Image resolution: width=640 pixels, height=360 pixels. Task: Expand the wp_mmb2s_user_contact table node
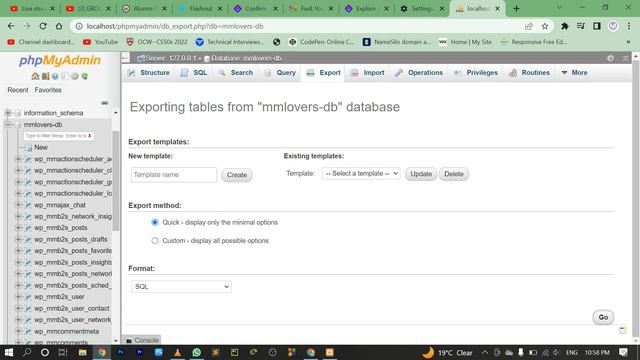click(x=18, y=308)
